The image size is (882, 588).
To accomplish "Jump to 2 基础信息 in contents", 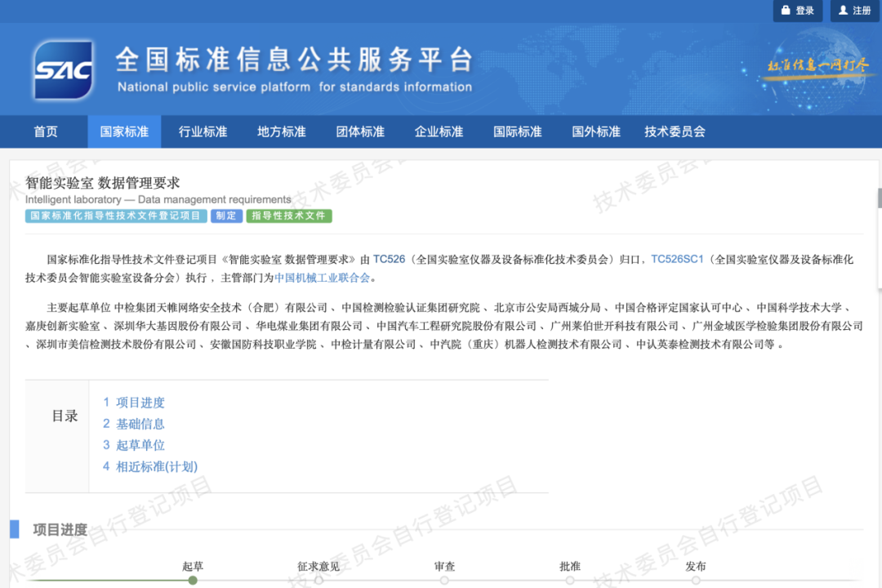I will (x=134, y=424).
